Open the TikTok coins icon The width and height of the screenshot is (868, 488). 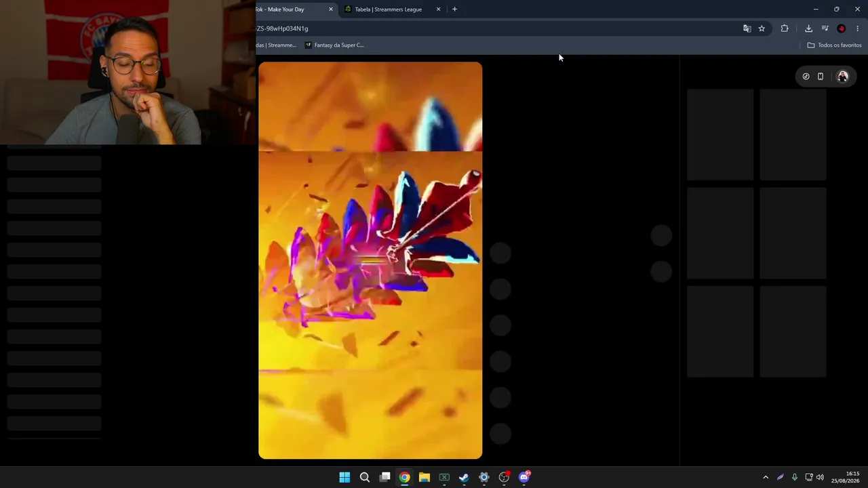coord(806,77)
